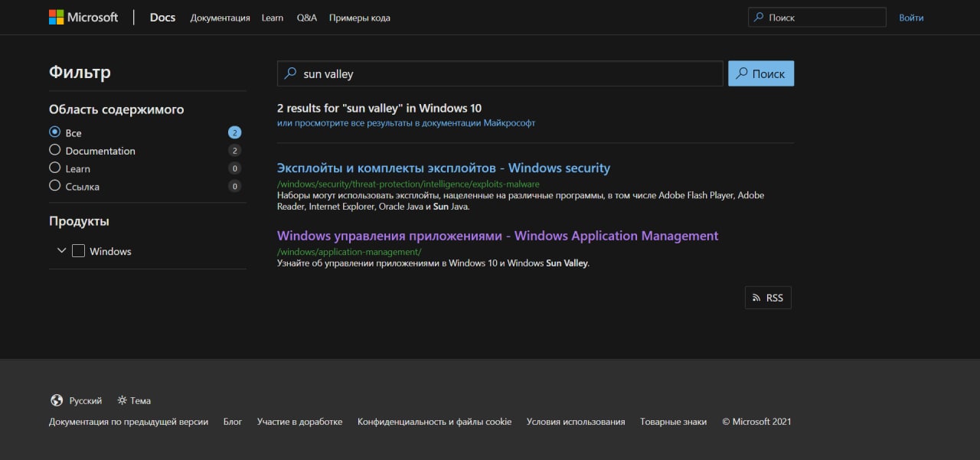The width and height of the screenshot is (980, 460).
Task: Click the count badge next to Все
Action: (x=234, y=132)
